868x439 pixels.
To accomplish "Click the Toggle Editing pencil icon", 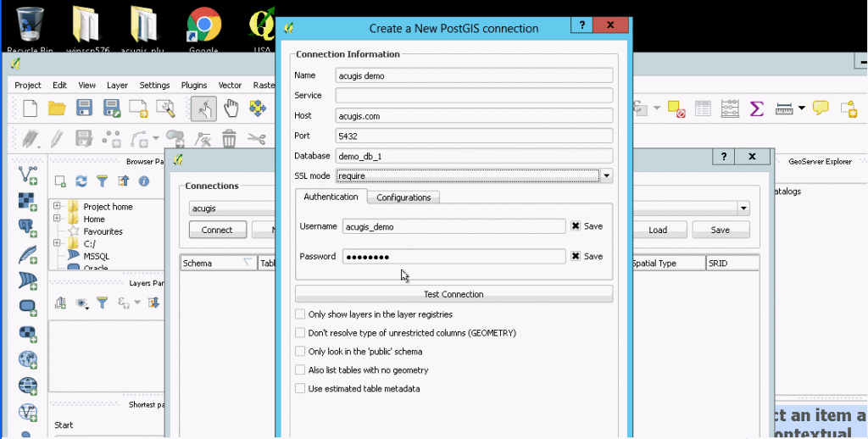I will tap(57, 138).
